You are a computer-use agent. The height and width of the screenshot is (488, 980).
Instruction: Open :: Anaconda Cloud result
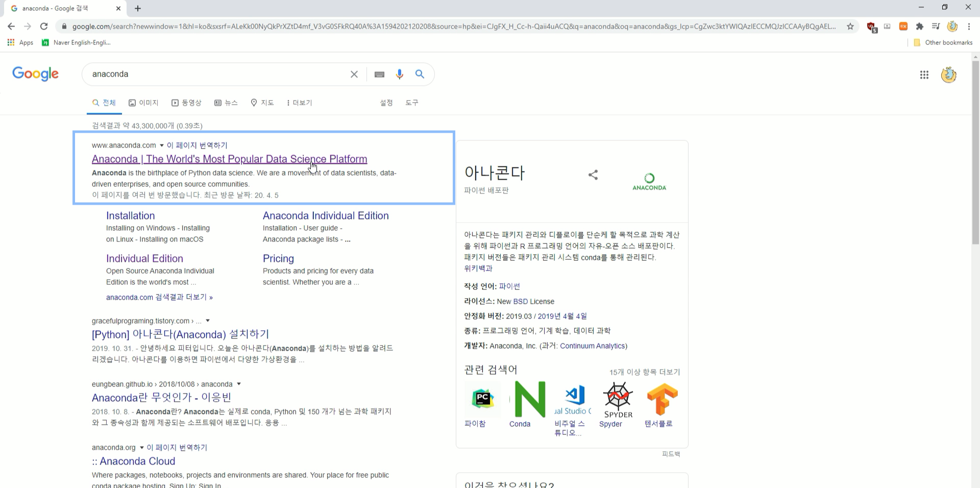pyautogui.click(x=133, y=461)
